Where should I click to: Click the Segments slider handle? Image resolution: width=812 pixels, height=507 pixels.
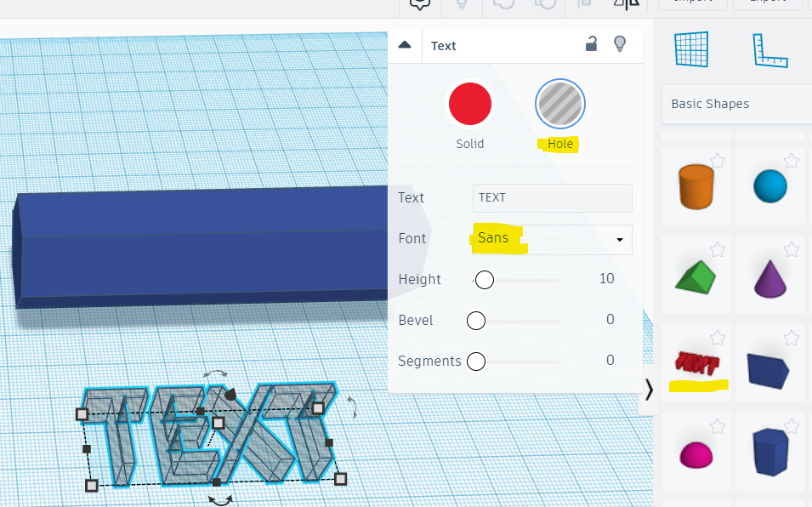click(476, 362)
